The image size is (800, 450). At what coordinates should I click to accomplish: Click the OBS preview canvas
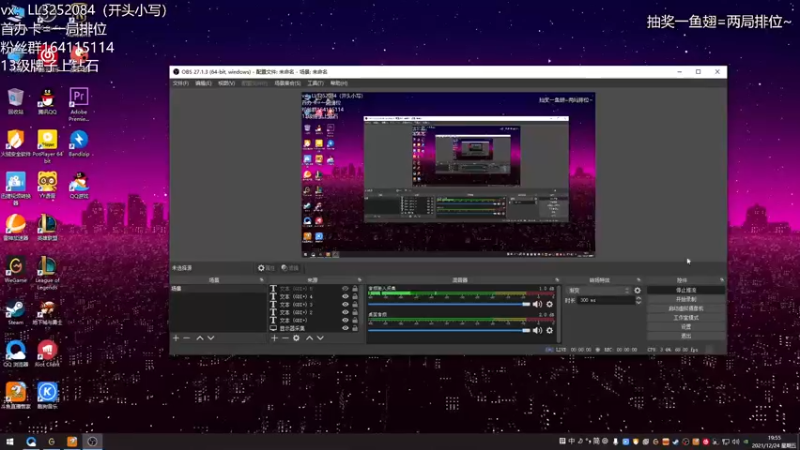pyautogui.click(x=448, y=174)
